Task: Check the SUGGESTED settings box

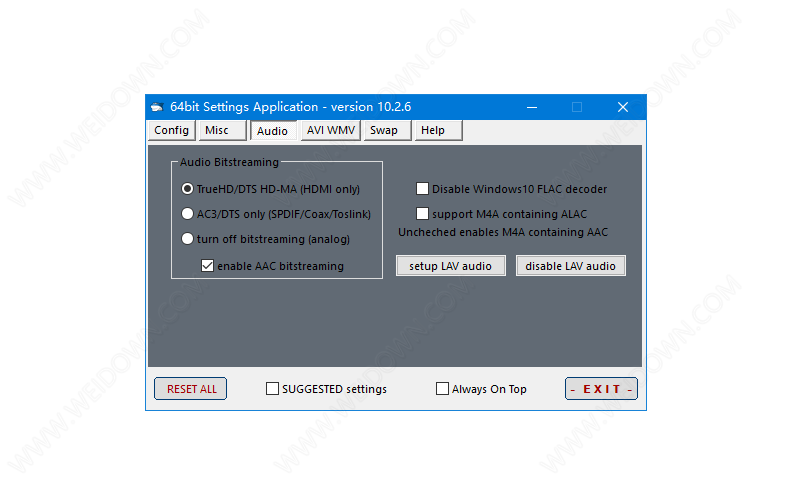Action: coord(272,389)
